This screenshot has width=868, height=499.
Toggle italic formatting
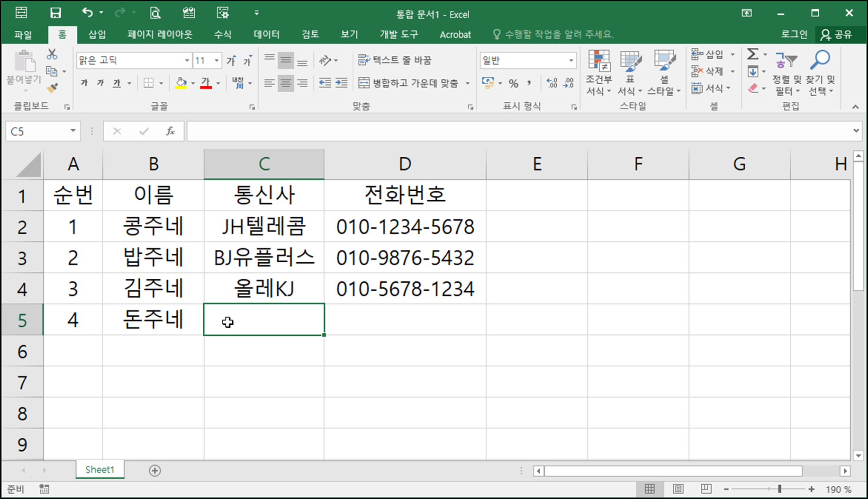coord(100,83)
